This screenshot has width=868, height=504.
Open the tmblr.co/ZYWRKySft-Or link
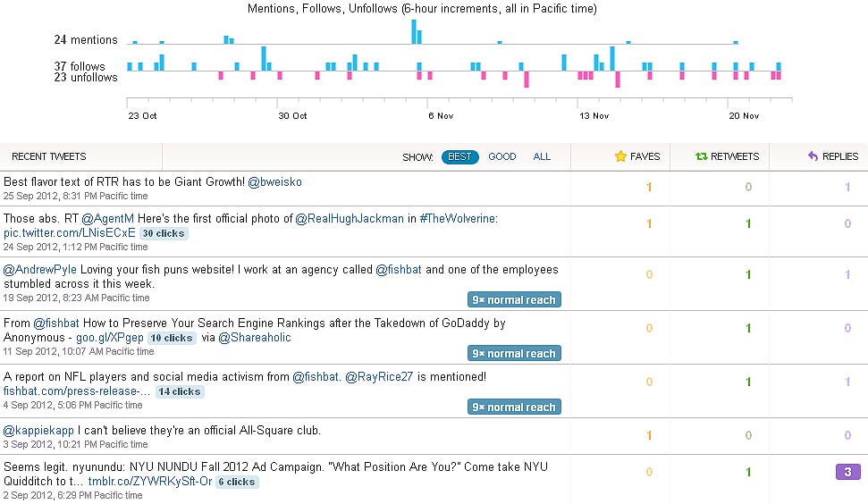(150, 481)
